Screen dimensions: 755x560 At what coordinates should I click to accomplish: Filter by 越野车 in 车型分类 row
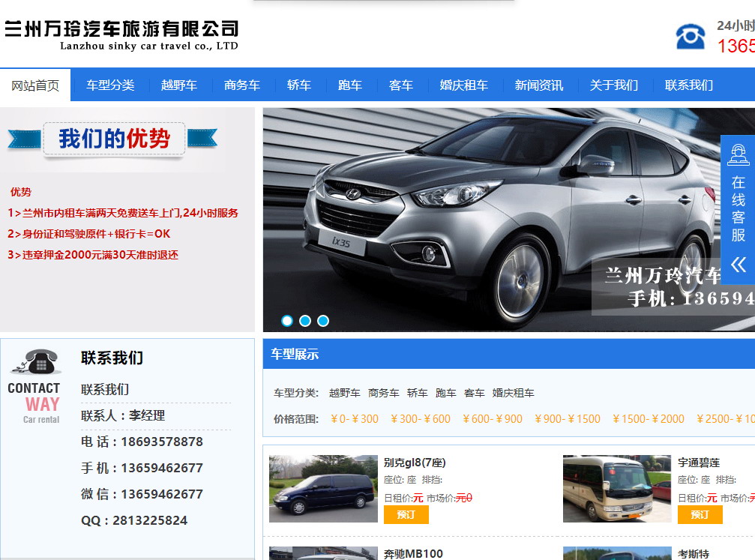click(345, 393)
